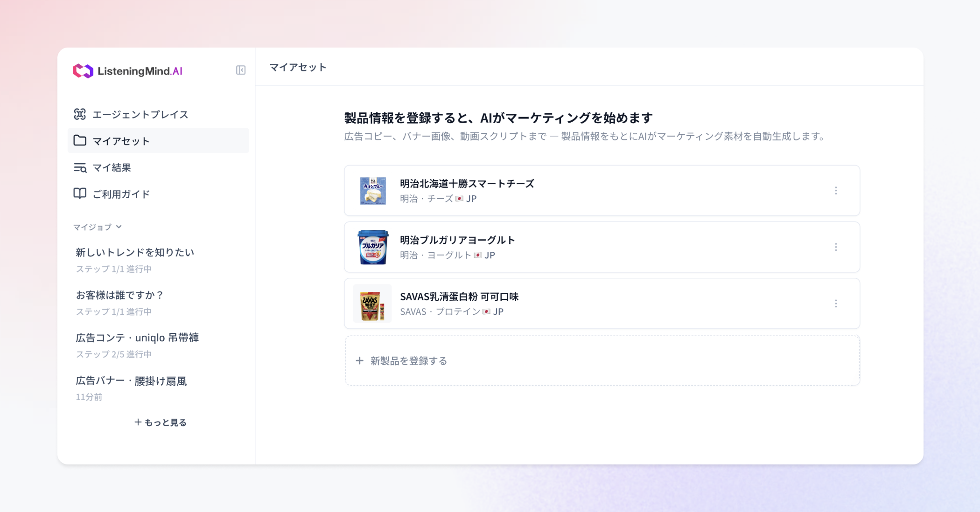Open the エージェントプレイス menu item
This screenshot has height=512, width=980.
point(158,114)
